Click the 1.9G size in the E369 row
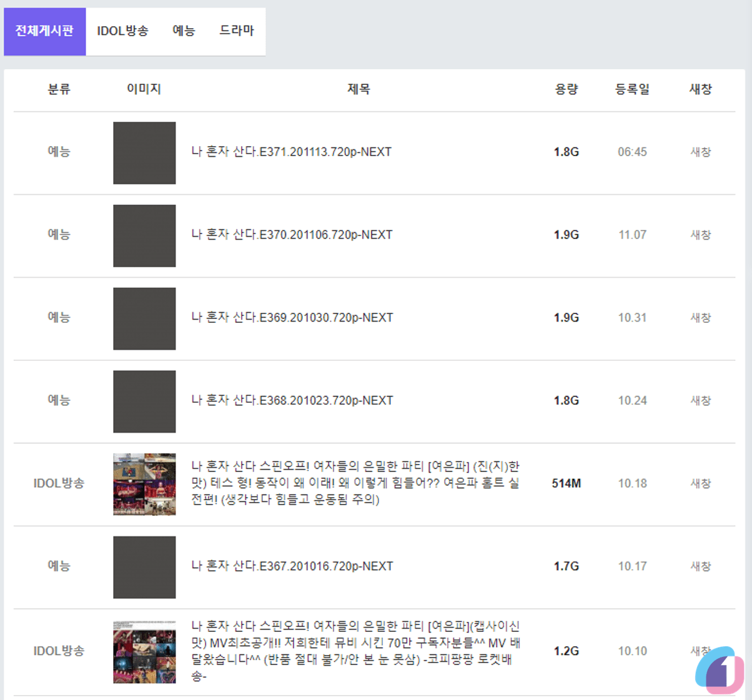752x700 pixels. coord(566,318)
